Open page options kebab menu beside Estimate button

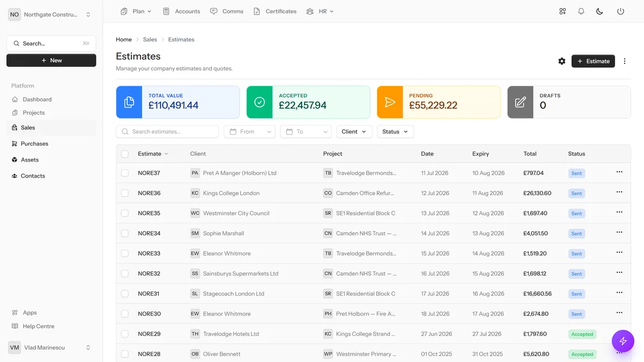click(x=625, y=61)
